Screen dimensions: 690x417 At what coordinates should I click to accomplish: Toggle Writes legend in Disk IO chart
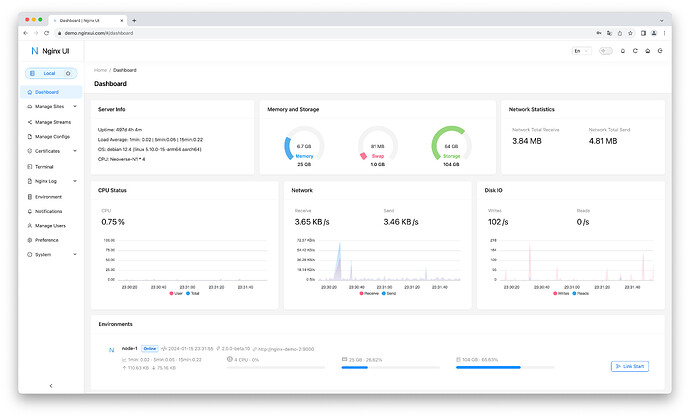click(561, 293)
